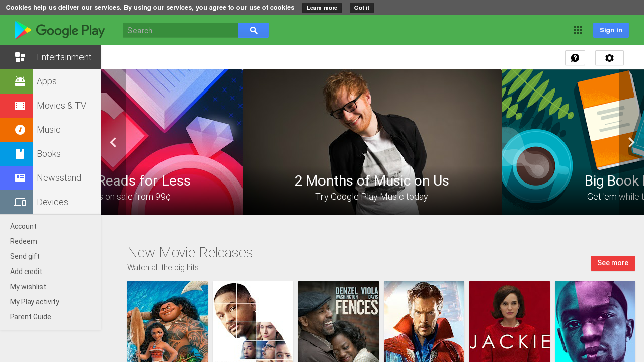
Task: Open the Moana movie poster
Action: click(168, 321)
